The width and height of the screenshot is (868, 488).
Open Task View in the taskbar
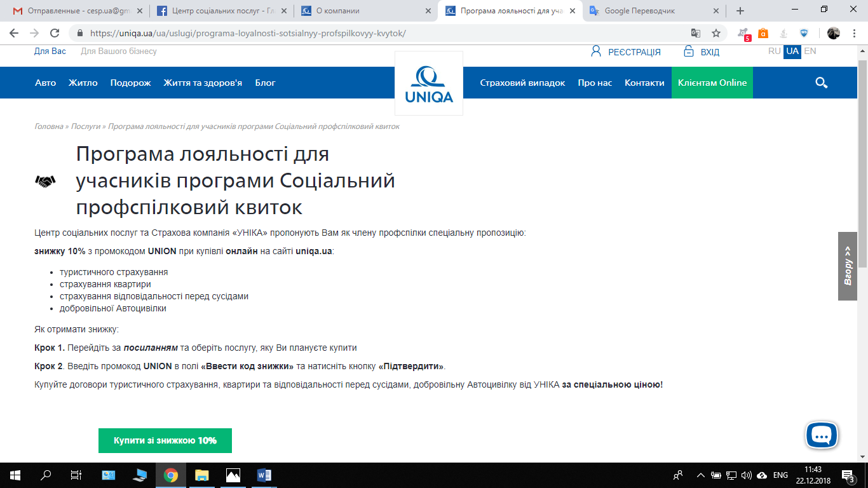click(76, 475)
